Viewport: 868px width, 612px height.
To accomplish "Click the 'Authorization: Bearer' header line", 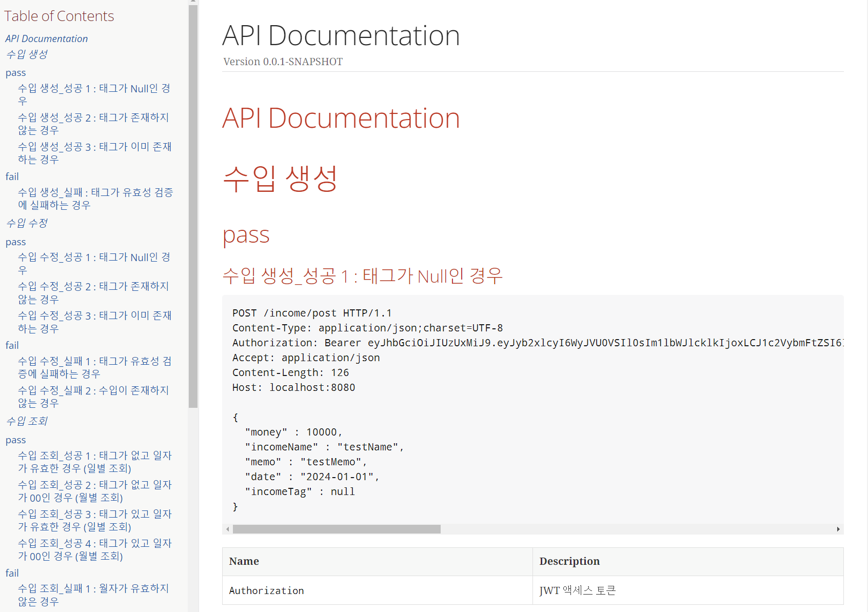I will pos(537,343).
